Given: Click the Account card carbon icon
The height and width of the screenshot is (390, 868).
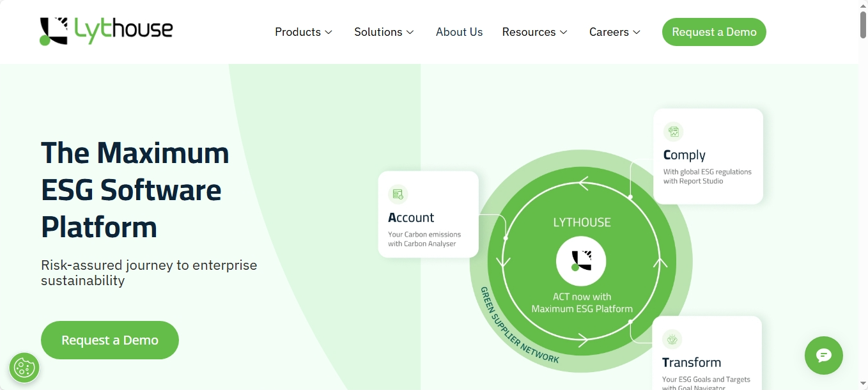Looking at the screenshot, I should pyautogui.click(x=398, y=194).
